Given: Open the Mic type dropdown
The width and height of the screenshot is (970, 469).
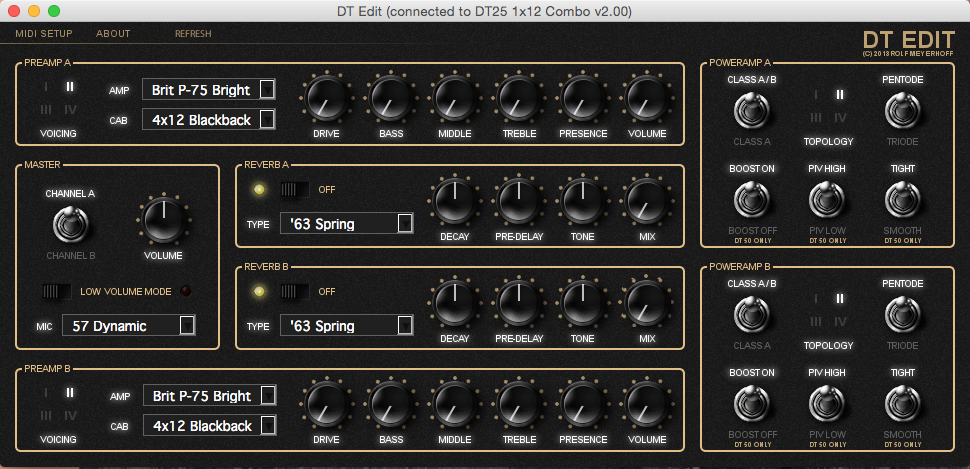Looking at the screenshot, I should (129, 325).
